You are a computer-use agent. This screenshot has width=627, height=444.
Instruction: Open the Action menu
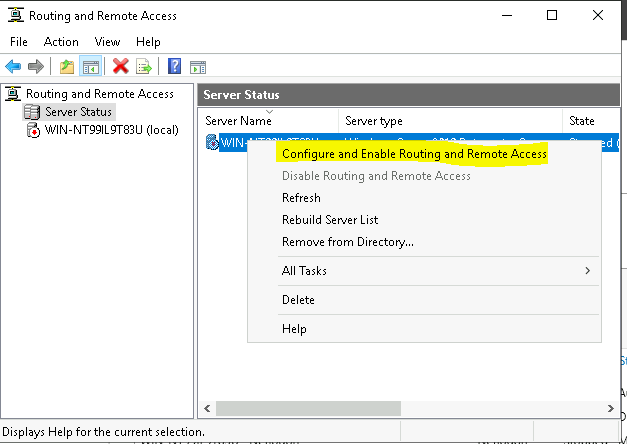tap(61, 42)
